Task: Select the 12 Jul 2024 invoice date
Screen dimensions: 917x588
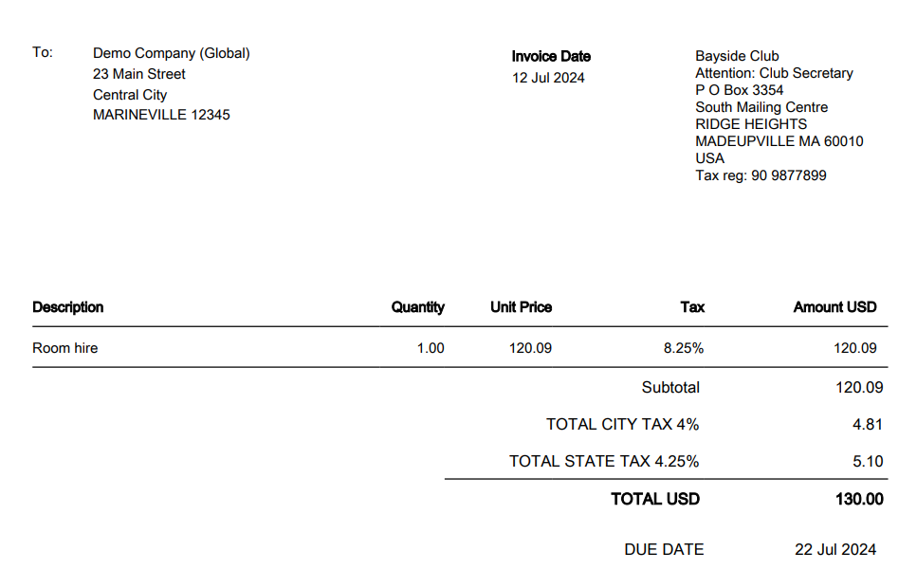Action: tap(548, 78)
